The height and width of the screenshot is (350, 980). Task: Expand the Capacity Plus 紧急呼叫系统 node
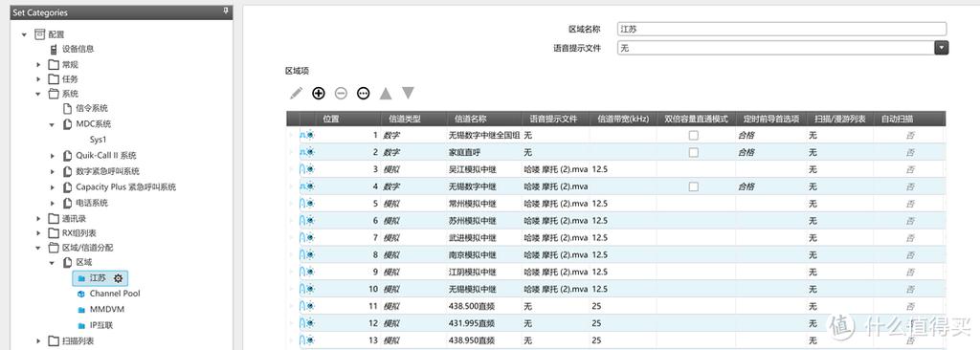coord(53,187)
